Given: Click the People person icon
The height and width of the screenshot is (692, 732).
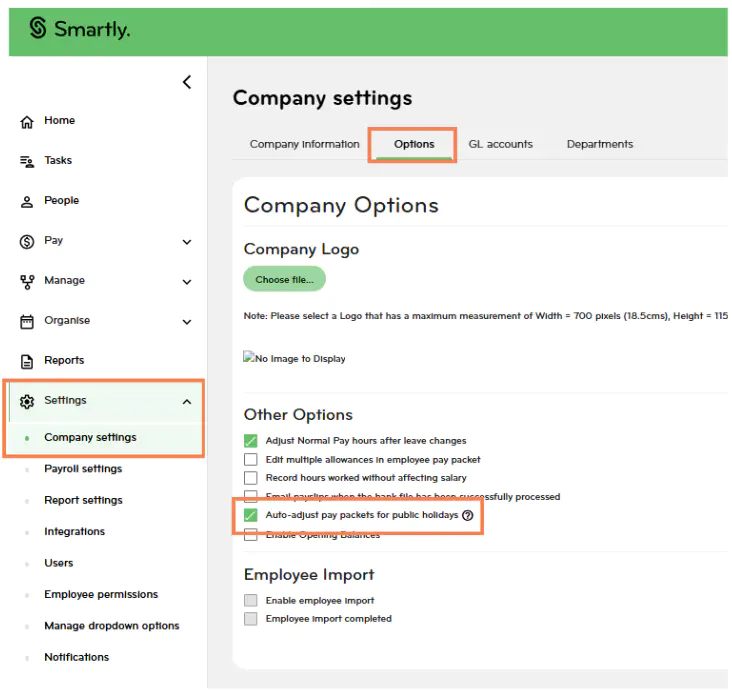Looking at the screenshot, I should click(27, 202).
